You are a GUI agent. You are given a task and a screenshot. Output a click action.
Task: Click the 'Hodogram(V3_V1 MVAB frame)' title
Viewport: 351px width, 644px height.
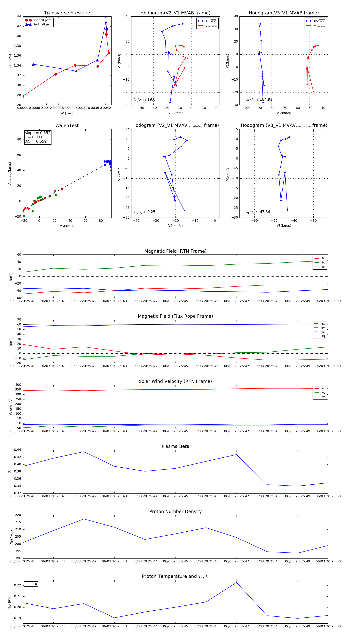pos(284,13)
